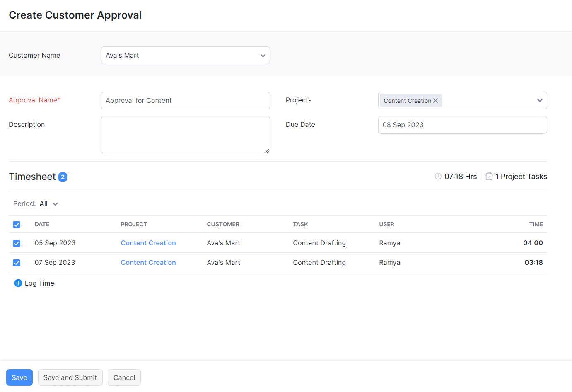Image resolution: width=572 pixels, height=392 pixels.
Task: Uncheck the 05 Sep 2023 timesheet entry
Action: point(17,243)
